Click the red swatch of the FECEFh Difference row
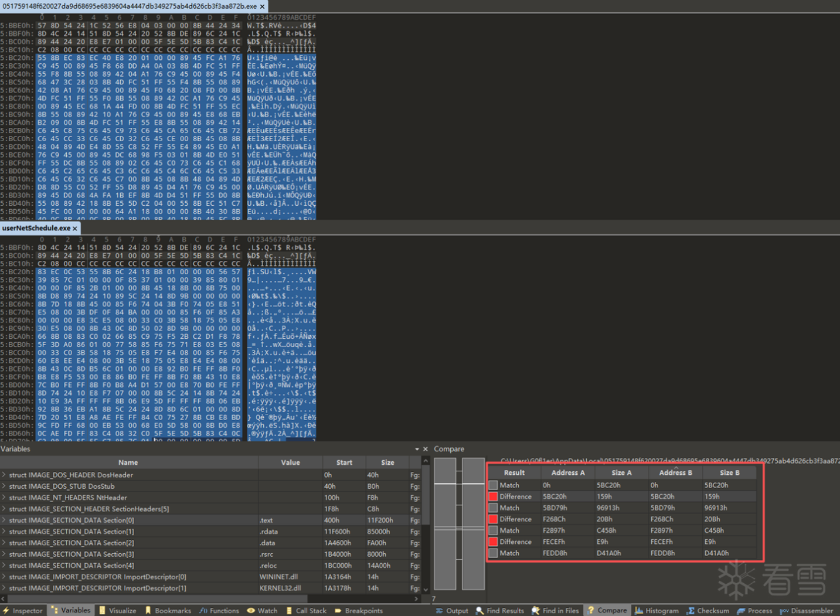The width and height of the screenshot is (840, 616). tap(493, 542)
